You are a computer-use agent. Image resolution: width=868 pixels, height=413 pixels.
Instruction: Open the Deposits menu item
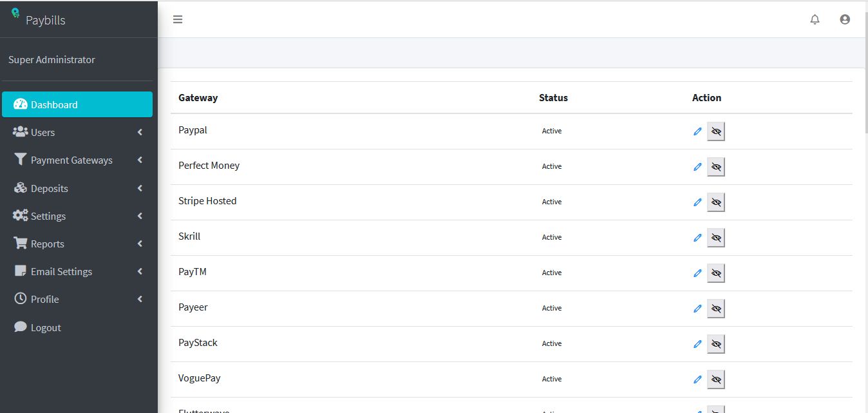click(x=77, y=188)
